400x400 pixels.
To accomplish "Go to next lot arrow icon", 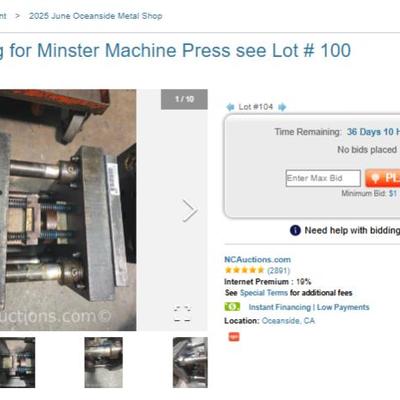I will [282, 107].
